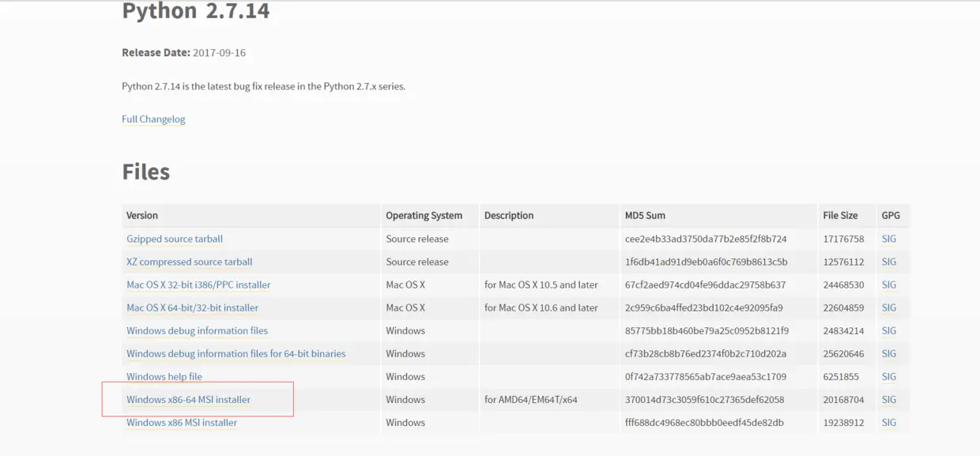Click the Windows debug information files link
980x456 pixels.
(x=198, y=330)
